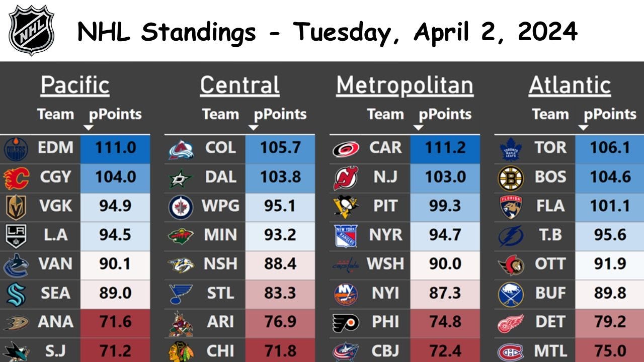Open the Metropolitan division heading

coord(405,85)
